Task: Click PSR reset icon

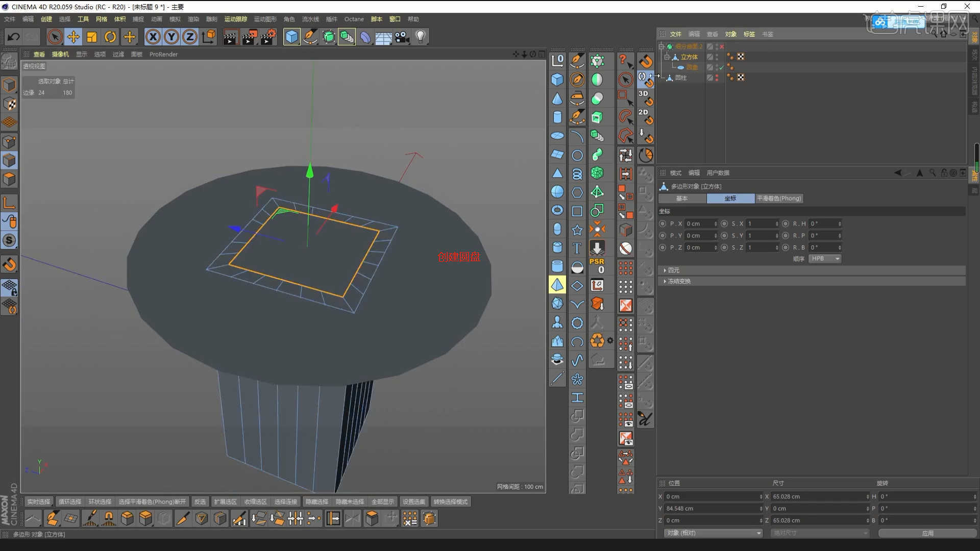Action: point(597,265)
